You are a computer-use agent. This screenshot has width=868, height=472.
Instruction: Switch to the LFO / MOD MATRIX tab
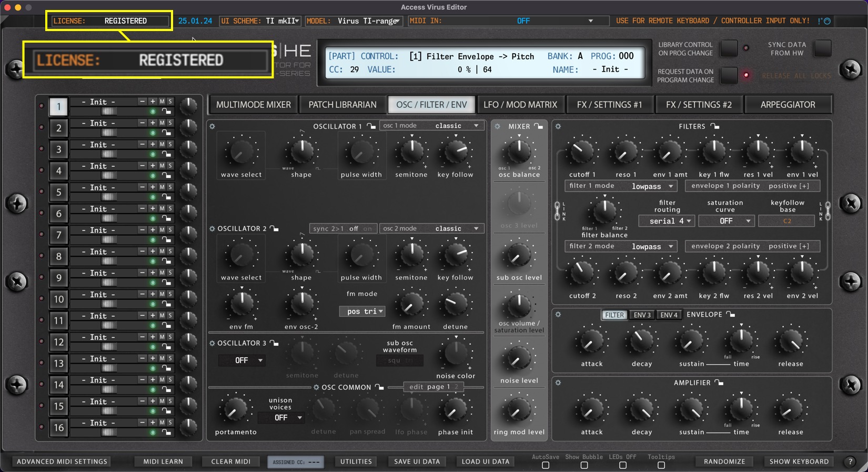(520, 105)
